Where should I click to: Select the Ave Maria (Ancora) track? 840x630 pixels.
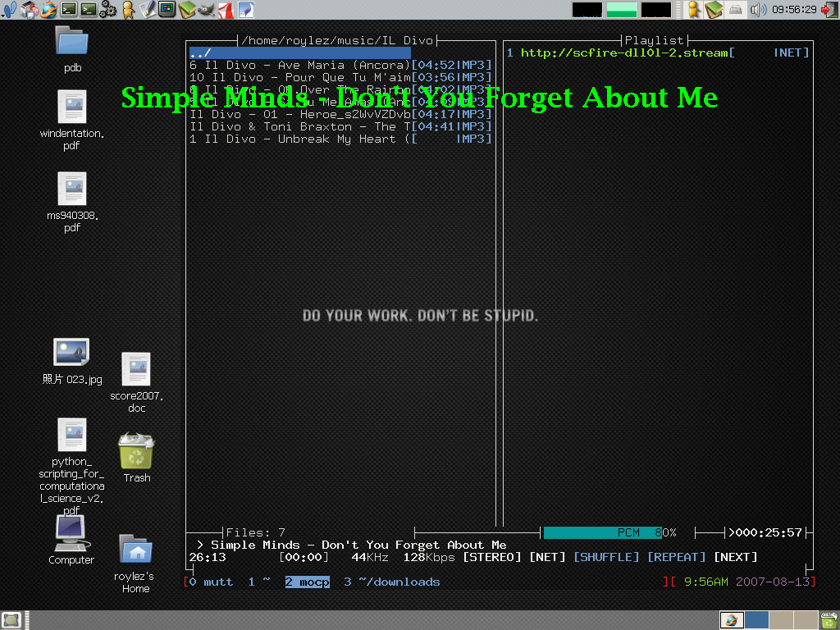[x=340, y=65]
